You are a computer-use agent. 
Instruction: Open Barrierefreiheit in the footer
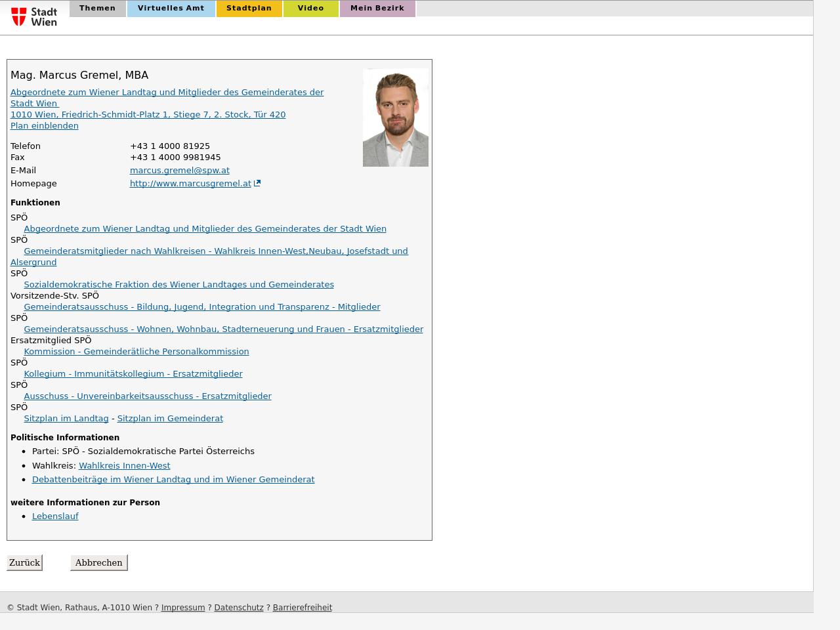click(303, 608)
